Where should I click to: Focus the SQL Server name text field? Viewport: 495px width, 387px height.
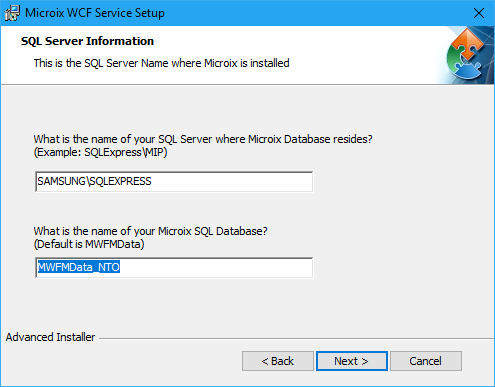click(x=174, y=182)
